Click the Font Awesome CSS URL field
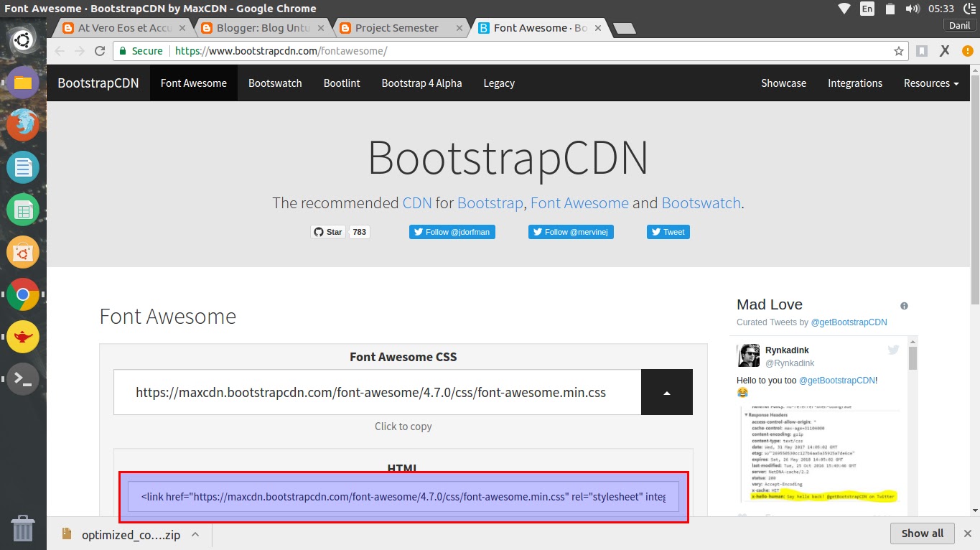The width and height of the screenshot is (980, 550). tap(377, 392)
